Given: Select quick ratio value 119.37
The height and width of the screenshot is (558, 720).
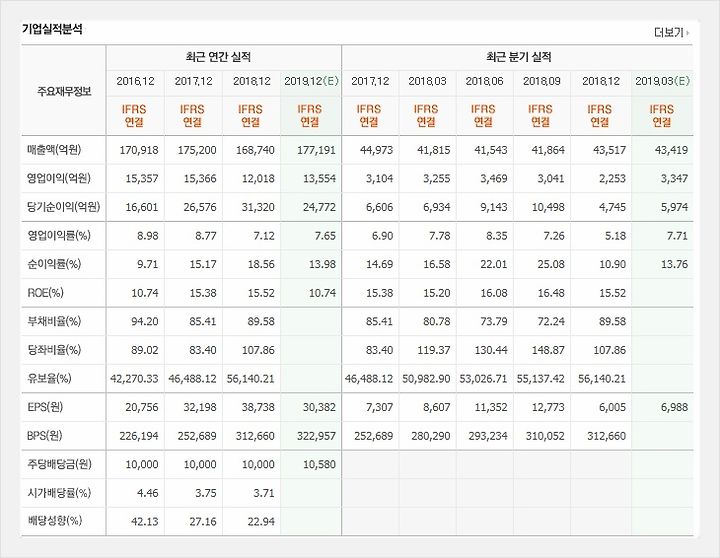Looking at the screenshot, I should (x=434, y=350).
